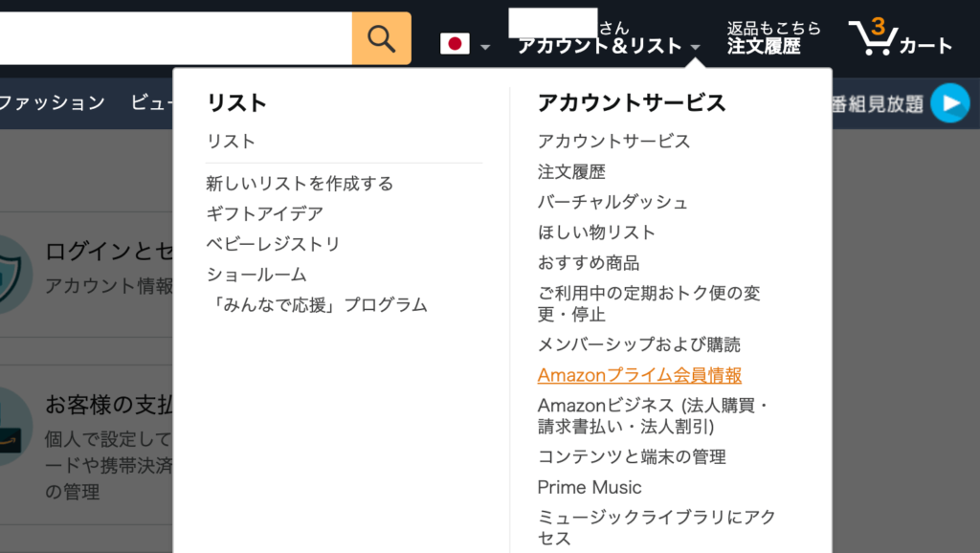
Task: Click into the search input field
Action: coord(175,38)
